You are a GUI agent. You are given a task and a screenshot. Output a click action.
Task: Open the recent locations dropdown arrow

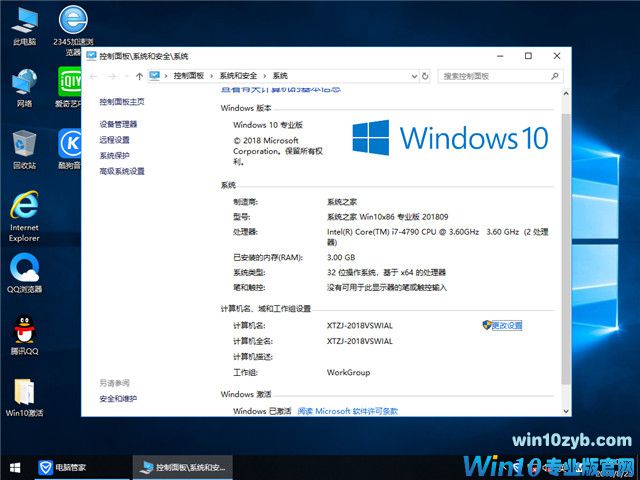[x=127, y=76]
